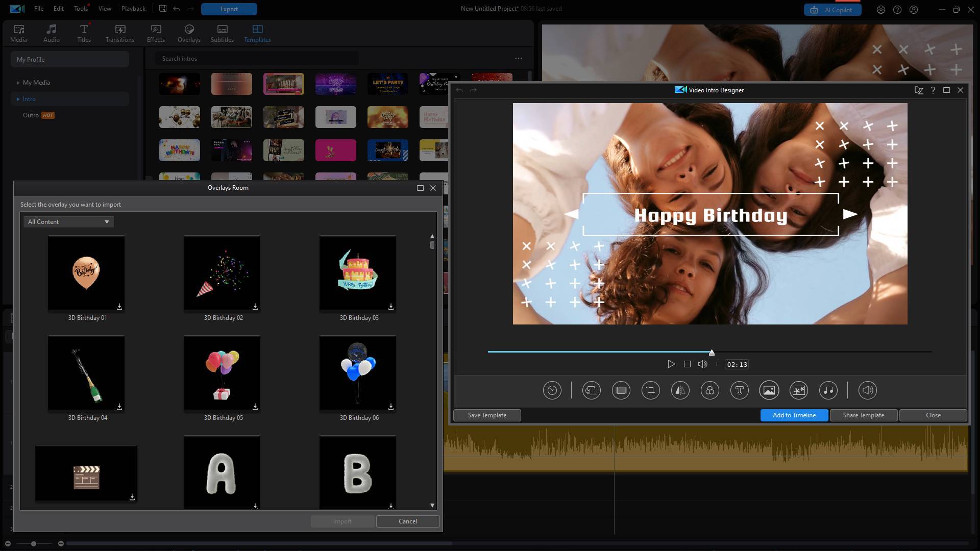Open the Playback menu
Viewport: 980px width, 551px height.
pyautogui.click(x=133, y=9)
